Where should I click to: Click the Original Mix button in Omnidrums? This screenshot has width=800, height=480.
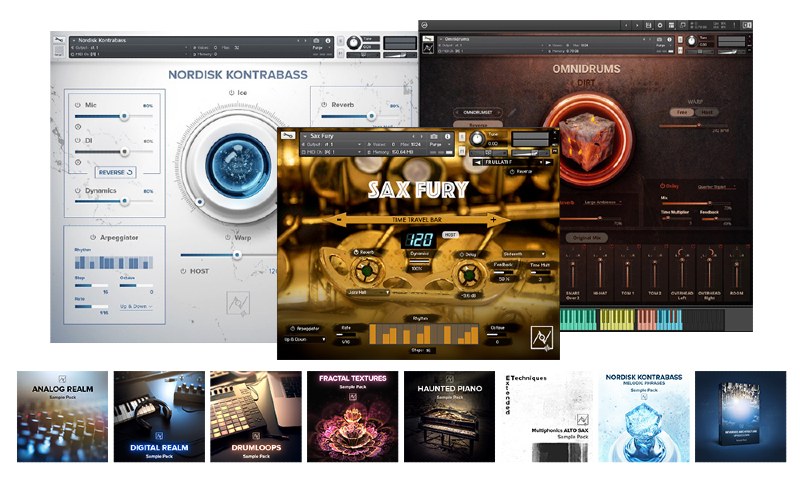(586, 238)
